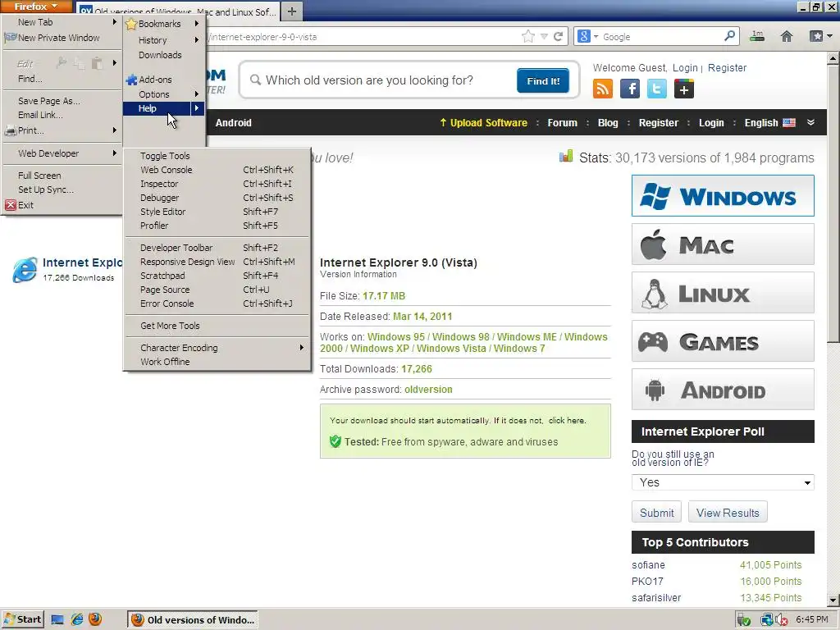This screenshot has height=630, width=840.
Task: Click the network tray icon
Action: click(x=767, y=620)
